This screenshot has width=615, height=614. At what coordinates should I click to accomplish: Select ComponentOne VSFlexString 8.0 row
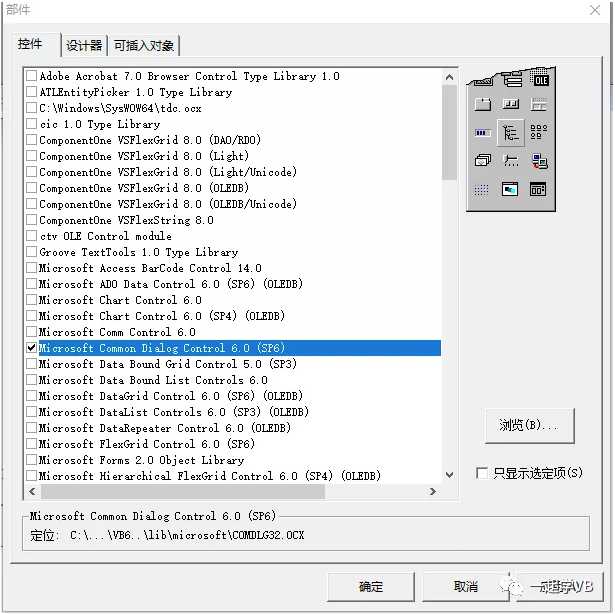[x=233, y=220]
